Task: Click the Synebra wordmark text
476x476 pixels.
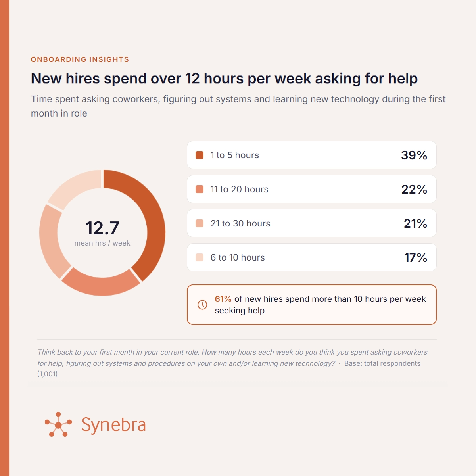Action: tap(113, 424)
